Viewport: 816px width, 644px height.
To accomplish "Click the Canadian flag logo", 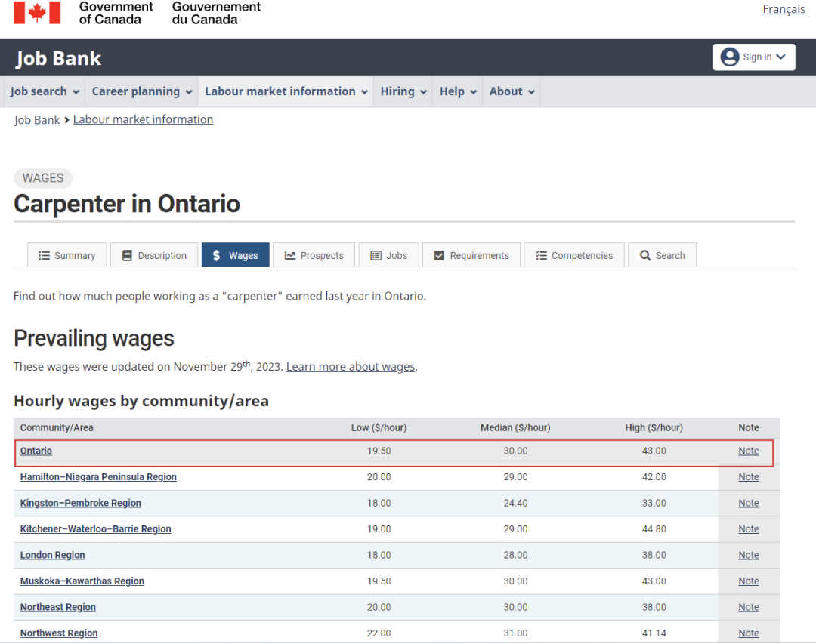I will (x=37, y=13).
